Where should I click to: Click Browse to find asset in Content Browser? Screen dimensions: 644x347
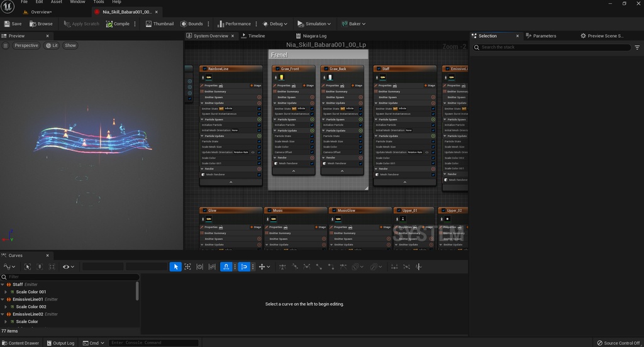click(x=41, y=24)
